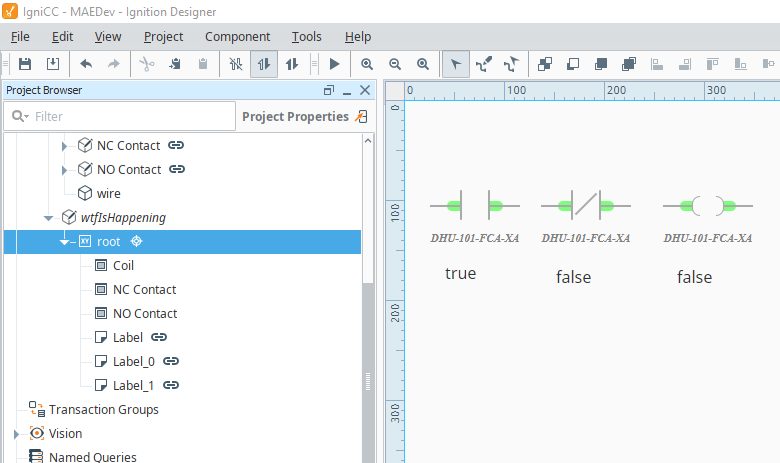
Task: Collapse the wtfIsHappening view node
Action: 48,218
